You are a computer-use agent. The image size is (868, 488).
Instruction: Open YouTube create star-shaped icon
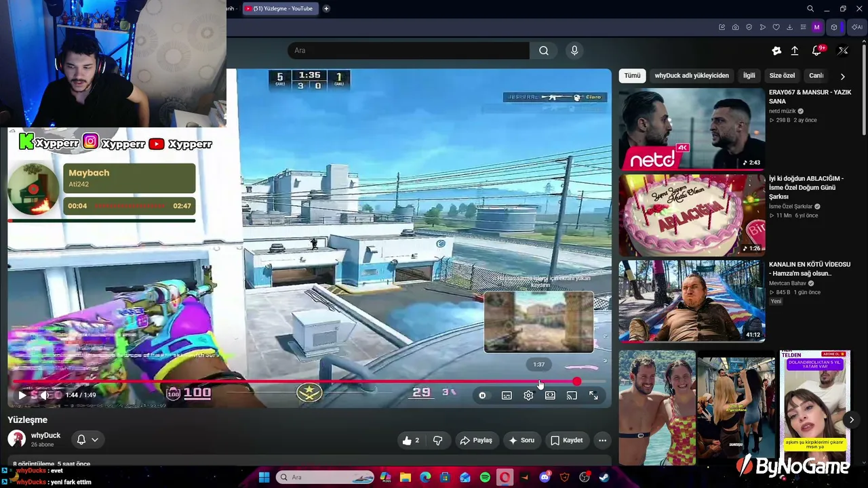point(776,51)
